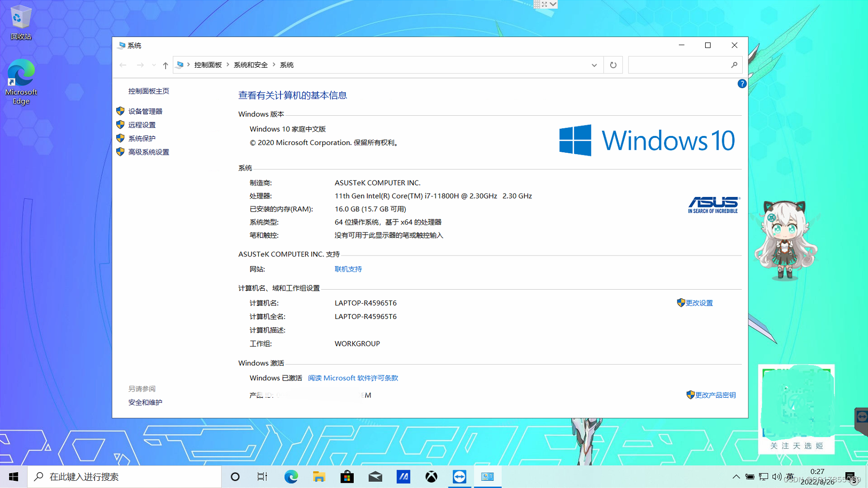Open System Protection link

point(142,138)
